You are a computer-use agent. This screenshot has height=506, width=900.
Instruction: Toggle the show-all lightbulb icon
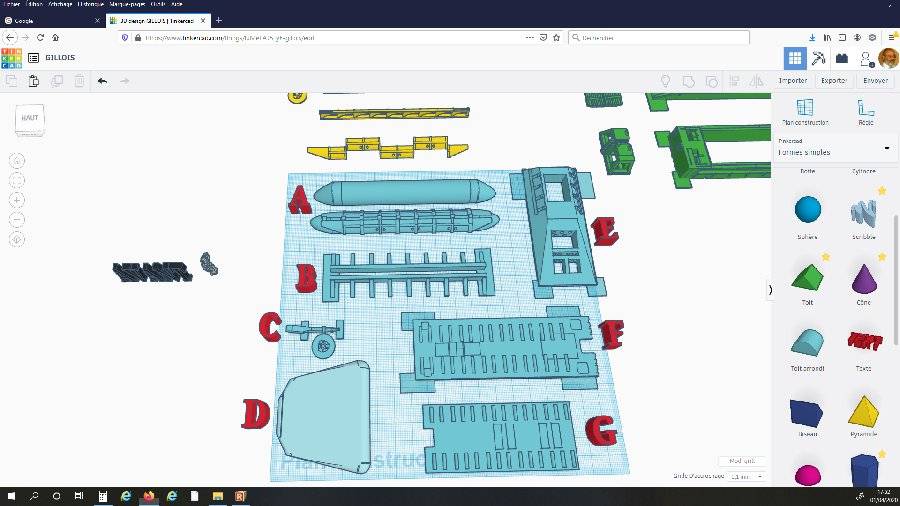(665, 81)
